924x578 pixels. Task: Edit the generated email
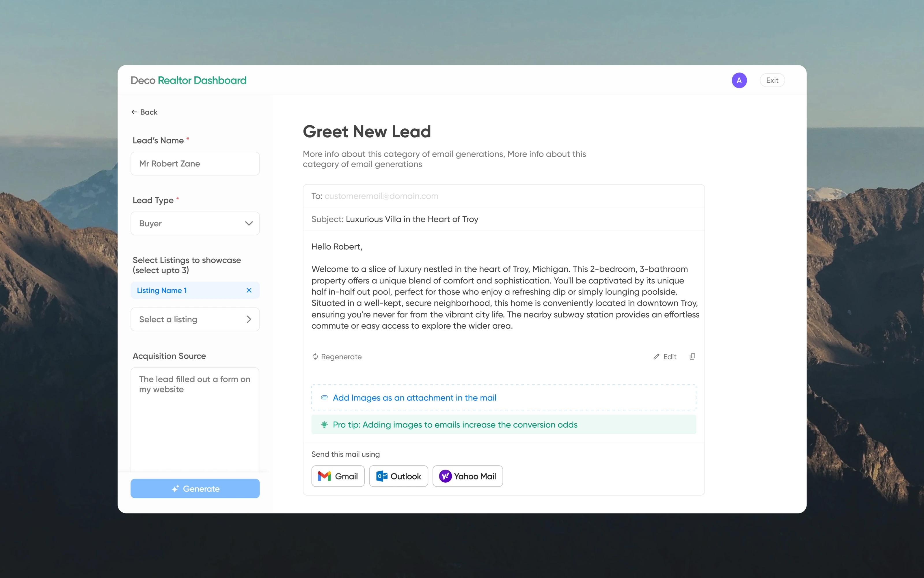point(665,357)
